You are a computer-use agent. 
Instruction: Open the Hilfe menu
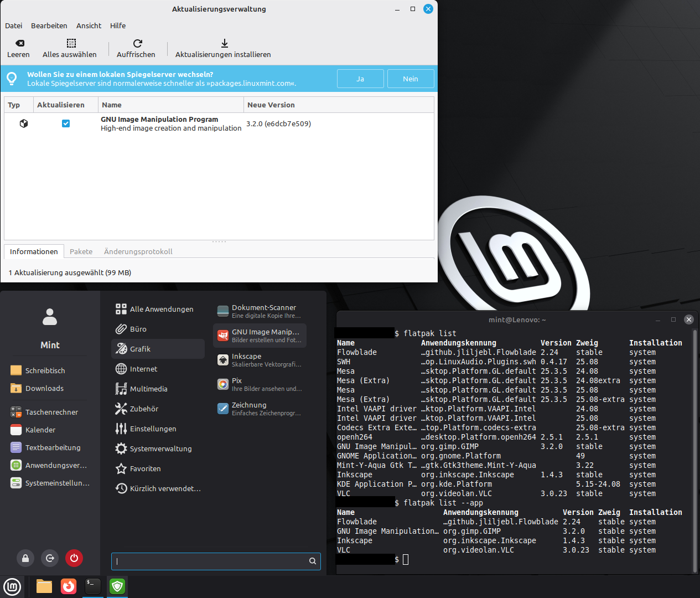(118, 25)
